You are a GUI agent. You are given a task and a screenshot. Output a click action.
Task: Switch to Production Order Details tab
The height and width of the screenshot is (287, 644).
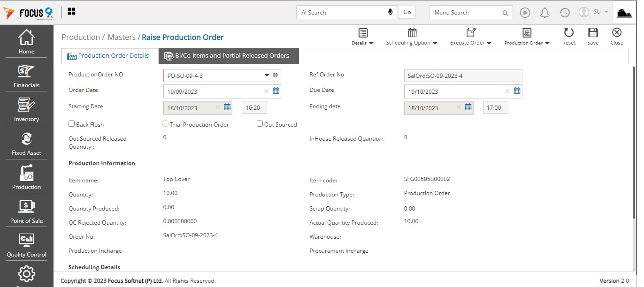[110, 56]
